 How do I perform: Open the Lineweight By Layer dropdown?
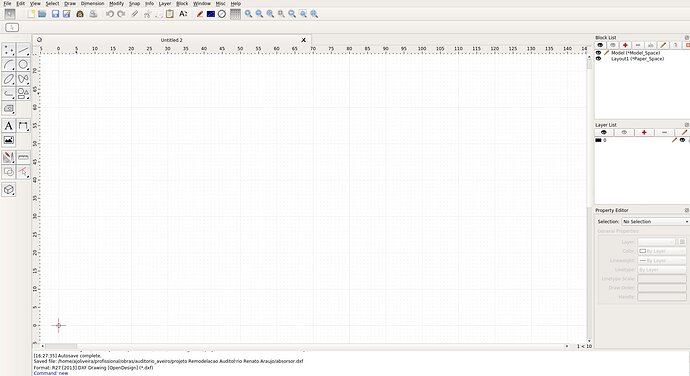point(662,261)
